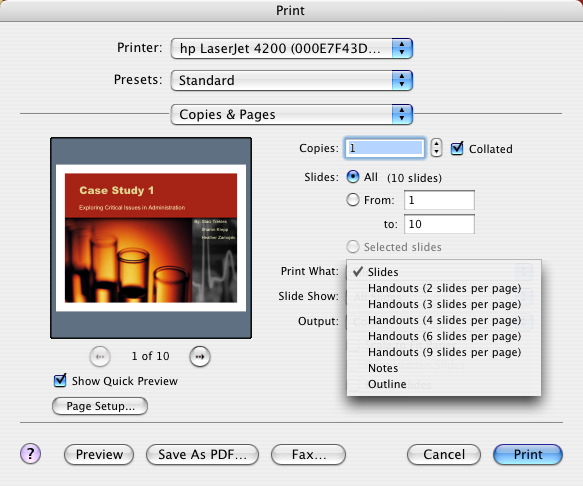Open the Presets dropdown
Screen dimensions: 583x486
click(292, 80)
